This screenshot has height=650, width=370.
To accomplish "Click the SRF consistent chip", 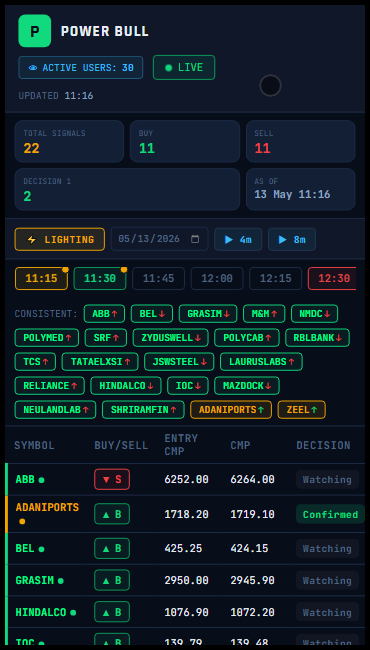I will pyautogui.click(x=106, y=338).
